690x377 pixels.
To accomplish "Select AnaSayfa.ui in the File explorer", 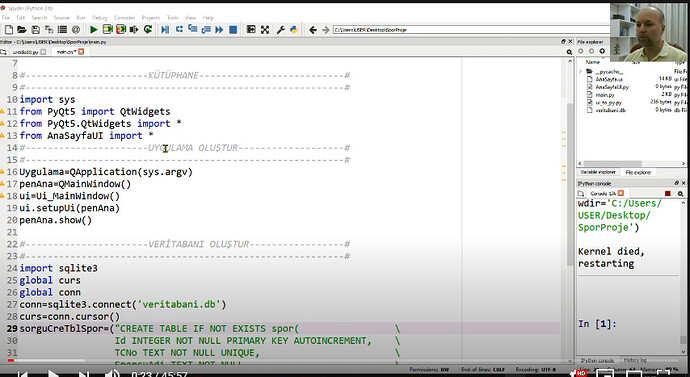I will 609,79.
